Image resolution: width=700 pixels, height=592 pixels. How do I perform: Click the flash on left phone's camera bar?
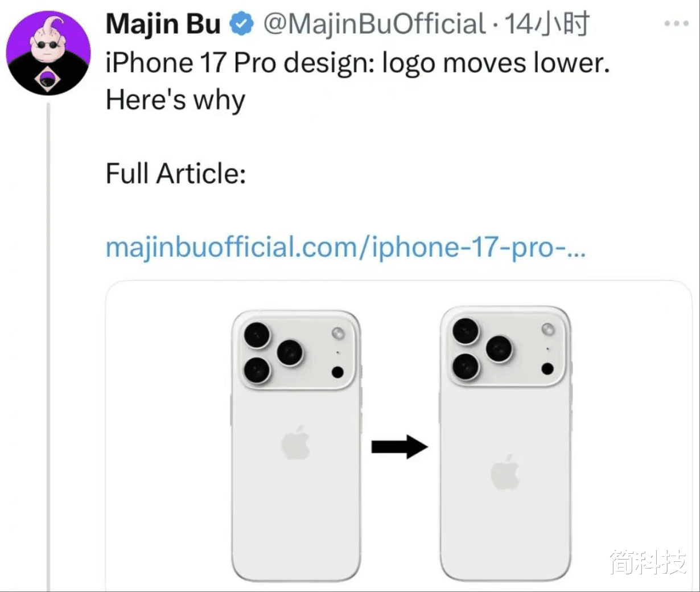338,333
